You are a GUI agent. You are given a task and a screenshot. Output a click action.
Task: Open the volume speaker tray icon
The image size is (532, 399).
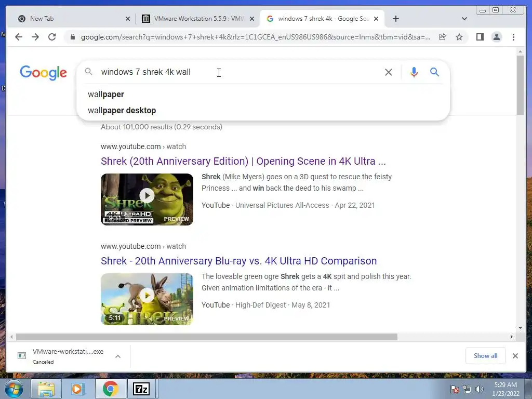(x=479, y=389)
